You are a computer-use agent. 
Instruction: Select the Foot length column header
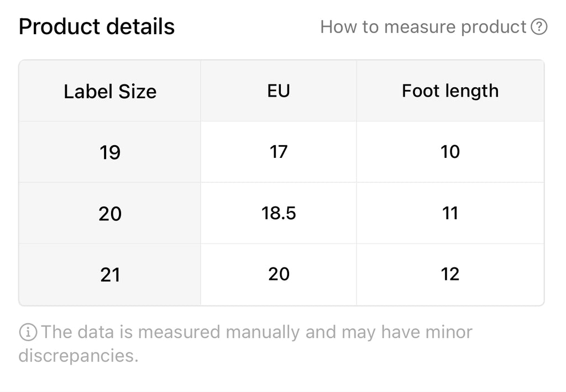(450, 91)
